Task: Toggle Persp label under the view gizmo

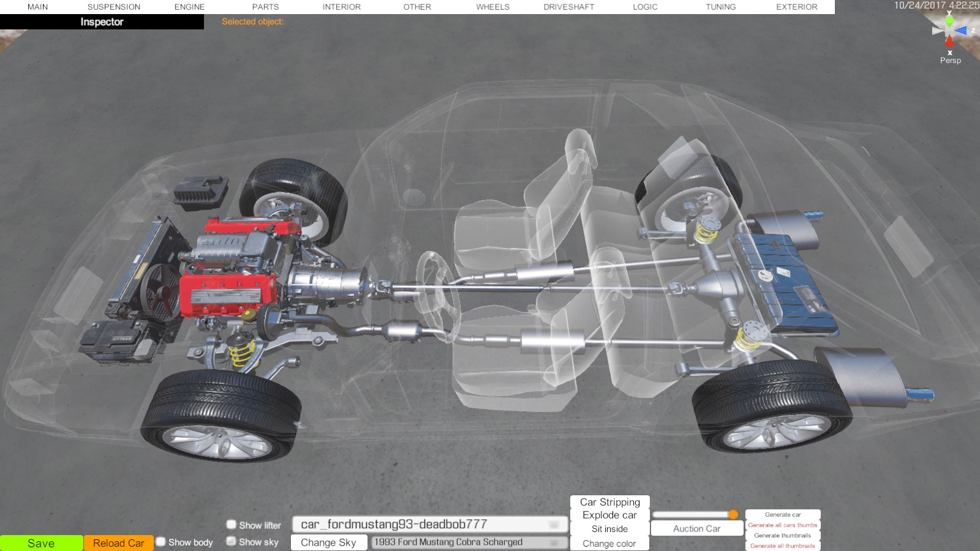Action: pyautogui.click(x=950, y=60)
